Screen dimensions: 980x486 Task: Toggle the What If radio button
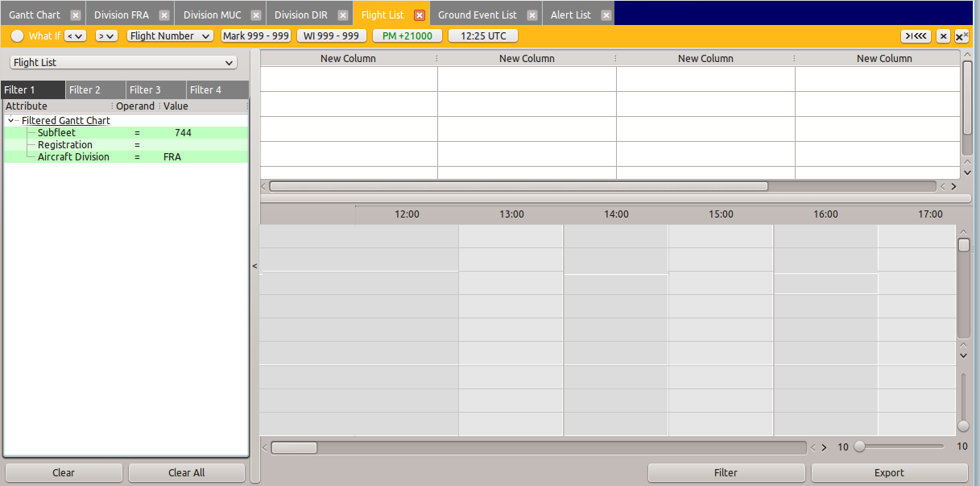[x=17, y=36]
